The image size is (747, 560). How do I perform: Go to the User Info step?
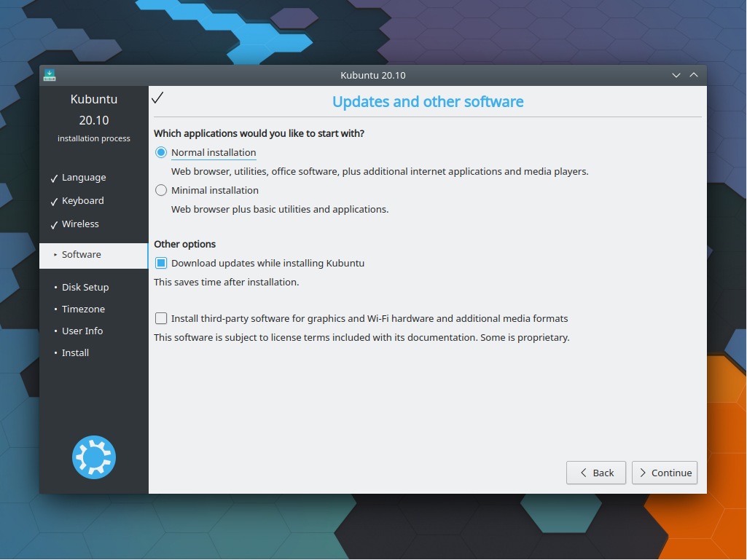tap(82, 331)
